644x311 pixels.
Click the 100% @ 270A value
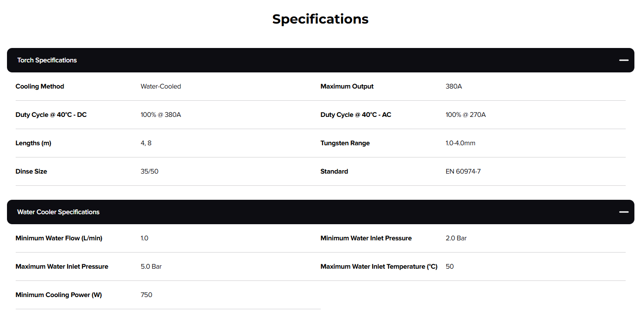point(465,115)
